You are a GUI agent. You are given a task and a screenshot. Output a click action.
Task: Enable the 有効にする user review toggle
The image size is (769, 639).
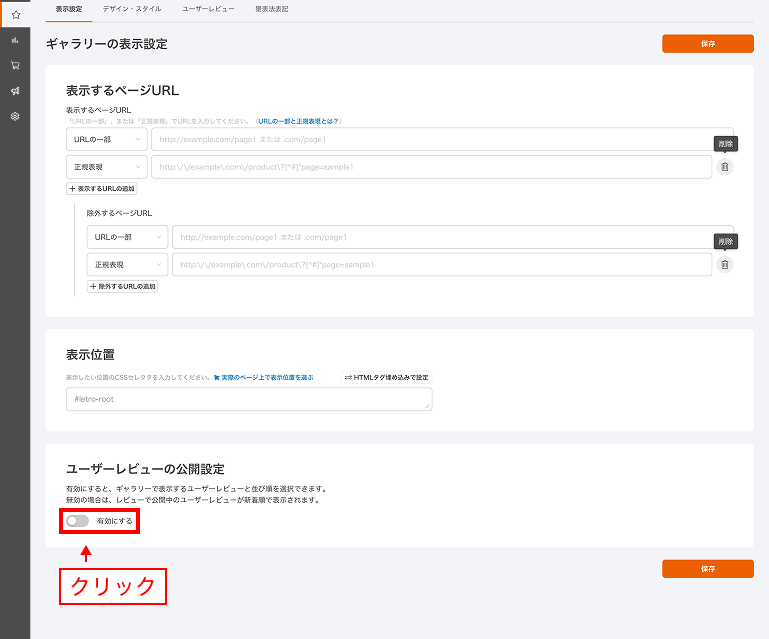click(x=78, y=521)
